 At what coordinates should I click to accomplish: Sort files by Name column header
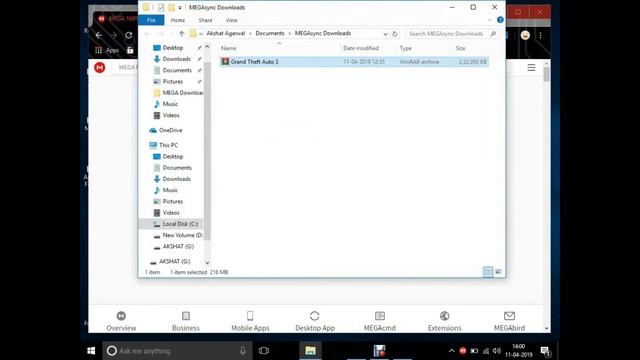(x=229, y=48)
